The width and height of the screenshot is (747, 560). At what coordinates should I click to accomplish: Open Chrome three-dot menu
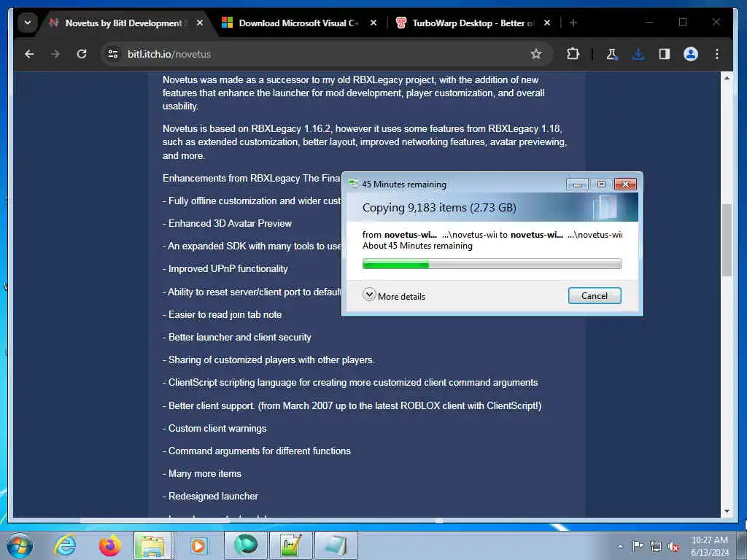tap(716, 54)
